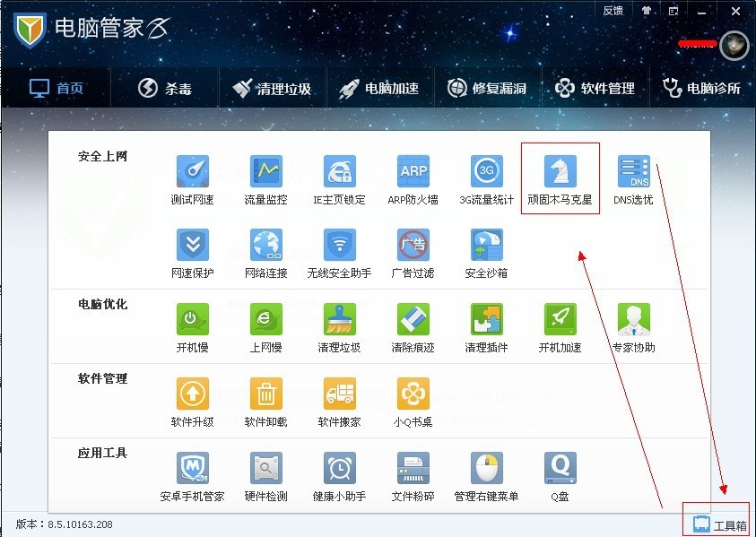Launch the 硬件检测 hardware detection tool

pyautogui.click(x=265, y=477)
